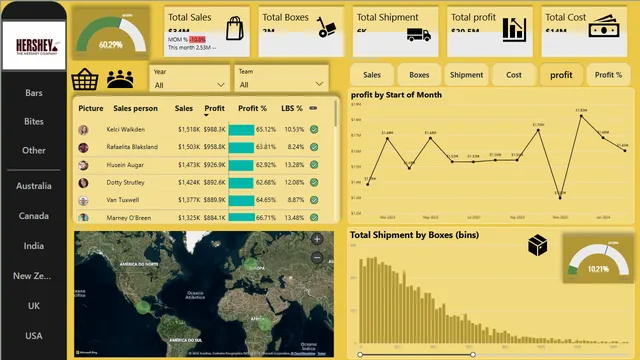Image resolution: width=640 pixels, height=360 pixels.
Task: Click Kelci Walkden's profile picture
Action: pos(83,130)
